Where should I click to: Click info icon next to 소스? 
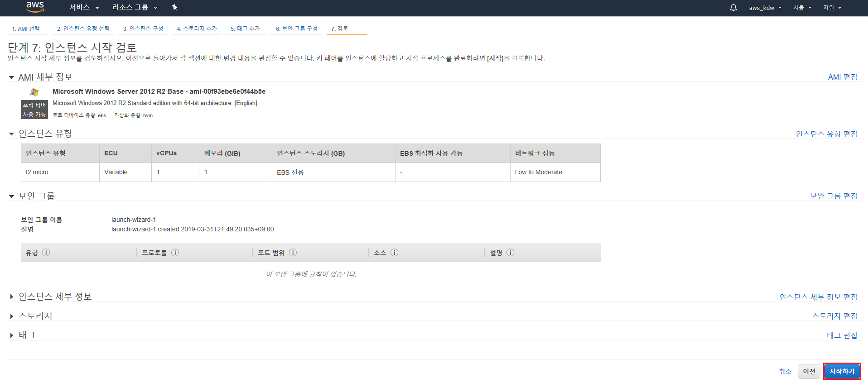pos(395,253)
